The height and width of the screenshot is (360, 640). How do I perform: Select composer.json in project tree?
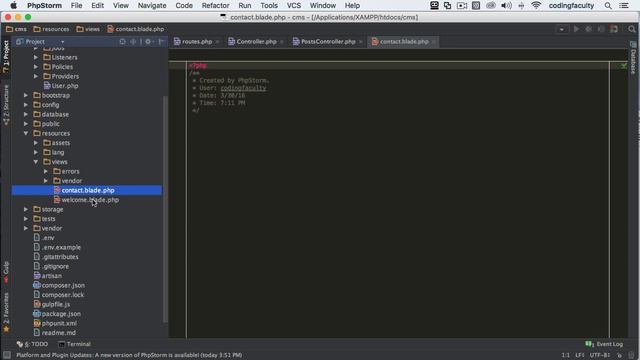click(x=59, y=285)
